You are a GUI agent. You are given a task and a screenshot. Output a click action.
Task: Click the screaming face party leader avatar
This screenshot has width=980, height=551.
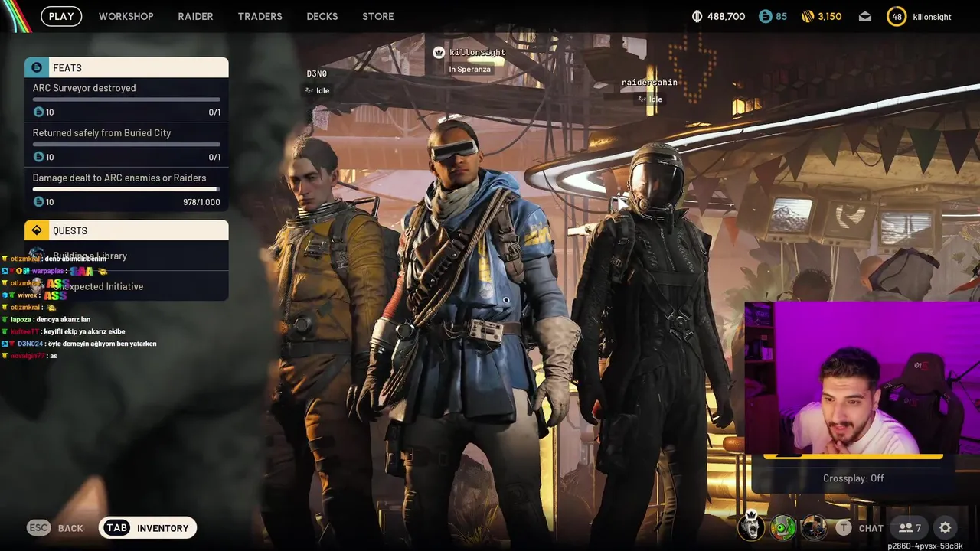pyautogui.click(x=752, y=527)
